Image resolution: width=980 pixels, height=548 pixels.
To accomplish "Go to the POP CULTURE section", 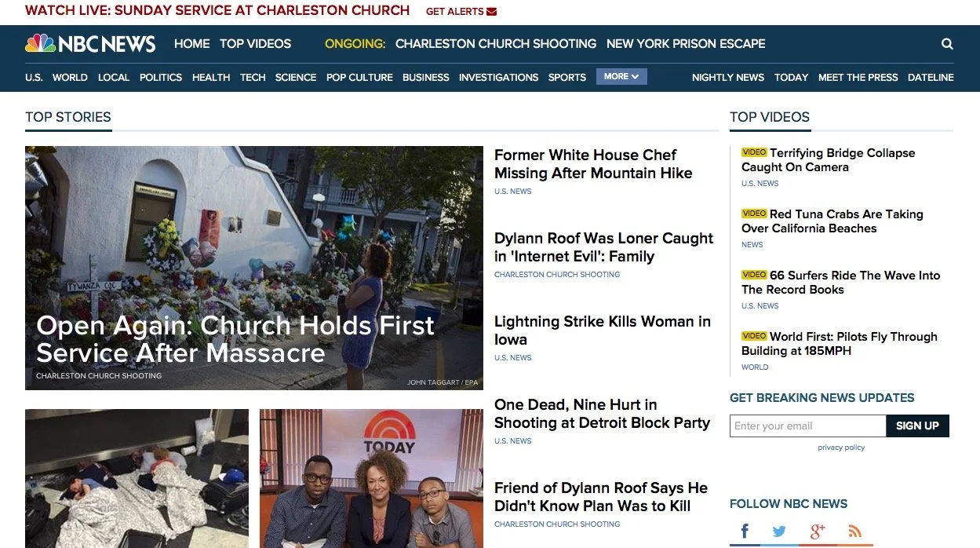I will pyautogui.click(x=359, y=77).
